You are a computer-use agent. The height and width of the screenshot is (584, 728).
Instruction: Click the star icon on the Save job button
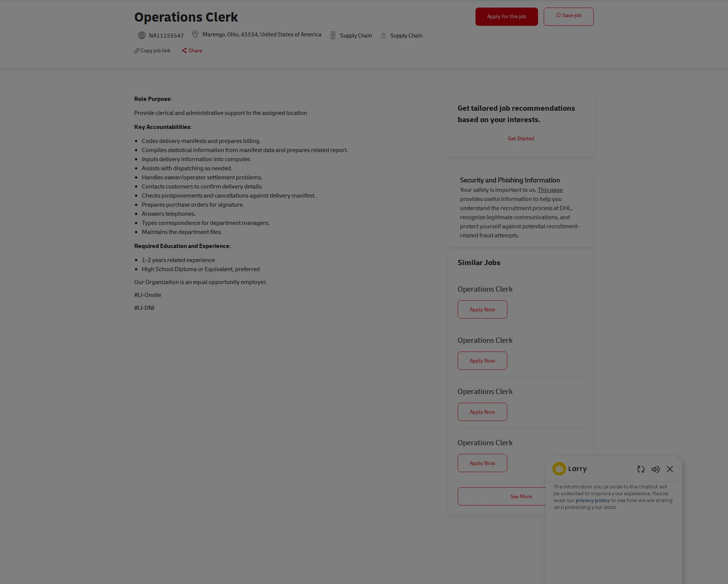pos(559,15)
